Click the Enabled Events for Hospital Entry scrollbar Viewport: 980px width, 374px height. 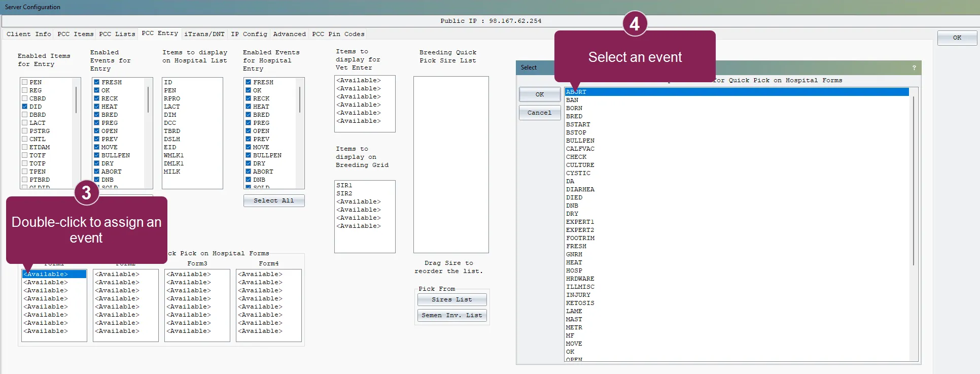[x=300, y=100]
